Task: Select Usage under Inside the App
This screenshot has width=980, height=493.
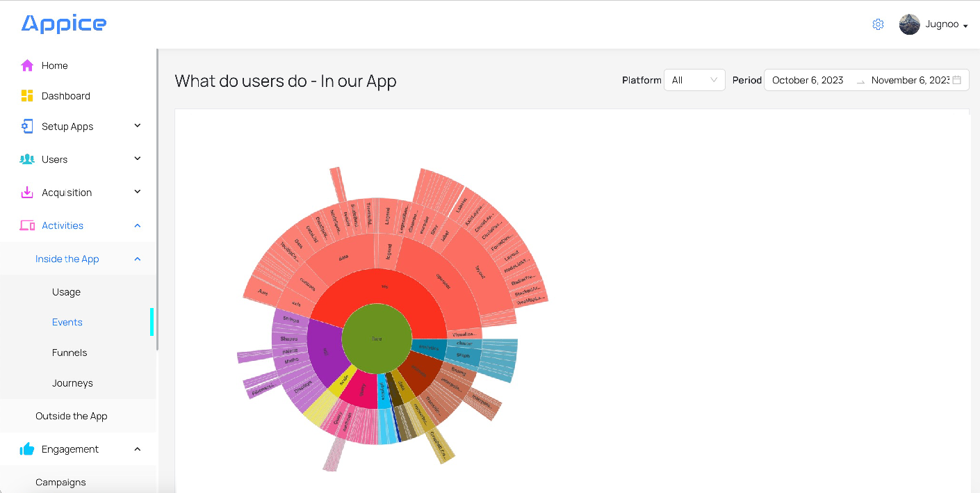Action: 66,292
